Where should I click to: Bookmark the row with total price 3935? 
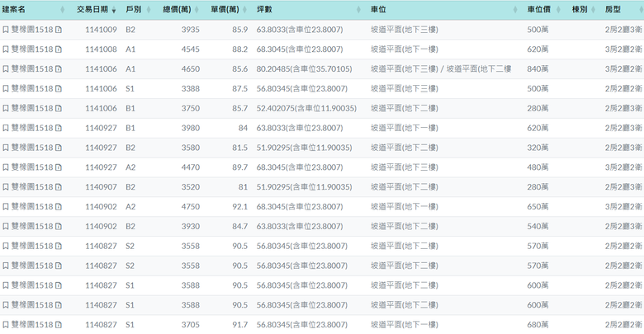pyautogui.click(x=5, y=30)
